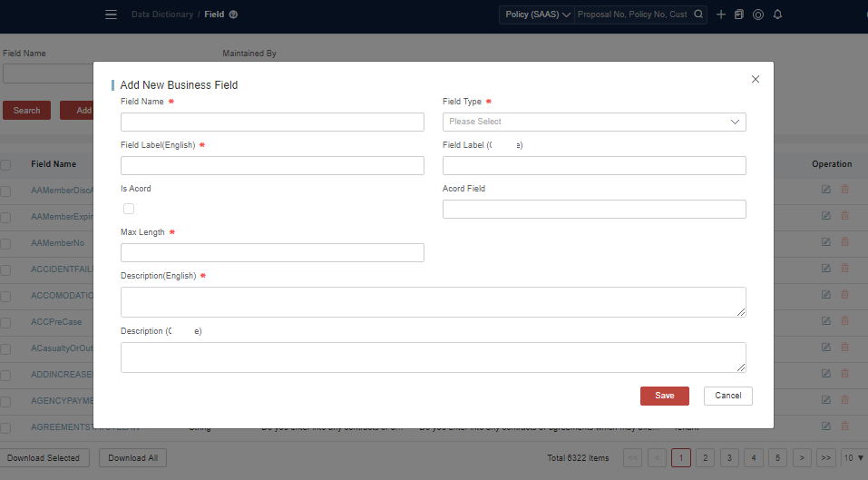The image size is (868, 480).
Task: Click the help icon next to Field
Action: (x=234, y=15)
